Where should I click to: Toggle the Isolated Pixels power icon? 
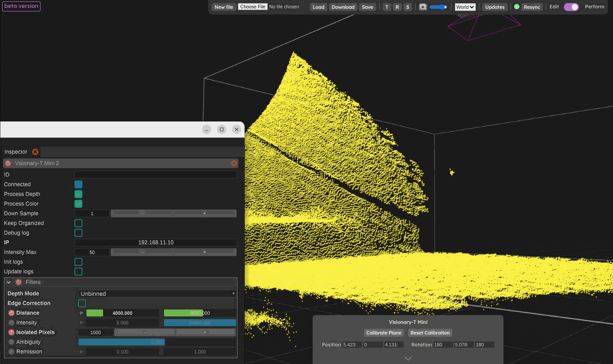pos(11,332)
